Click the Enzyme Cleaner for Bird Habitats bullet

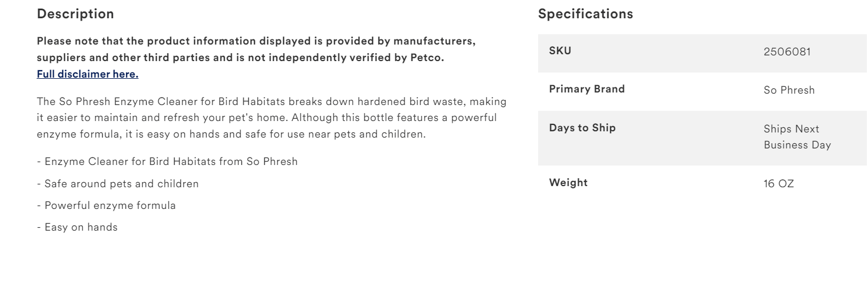(167, 162)
